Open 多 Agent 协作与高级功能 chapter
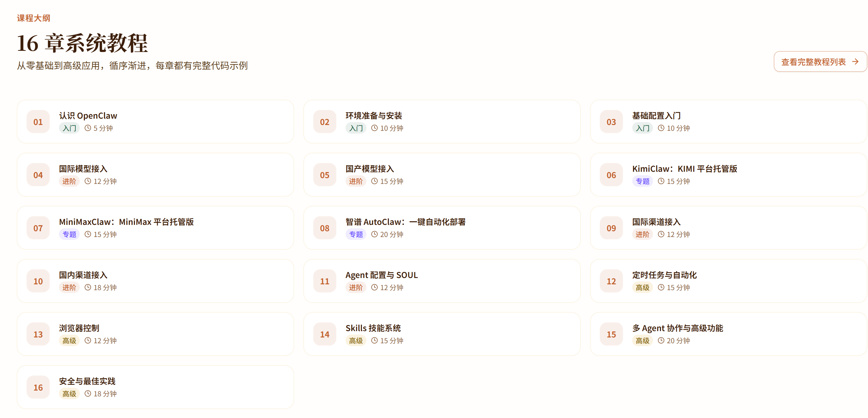Screen dimensions: 868x418 677,328
